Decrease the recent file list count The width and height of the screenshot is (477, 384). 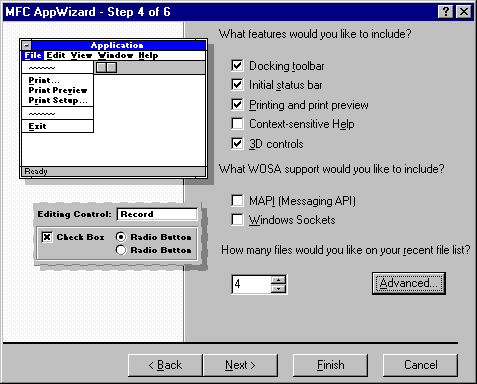pyautogui.click(x=278, y=288)
